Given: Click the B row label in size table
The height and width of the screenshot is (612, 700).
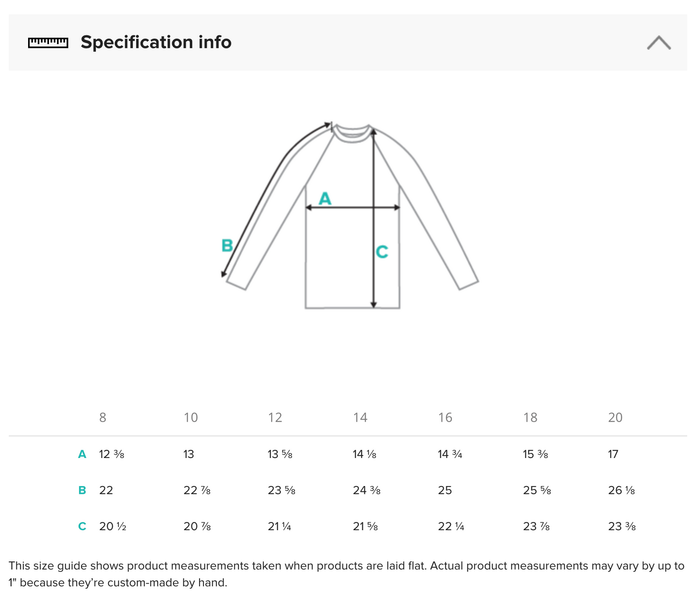Looking at the screenshot, I should coord(82,490).
